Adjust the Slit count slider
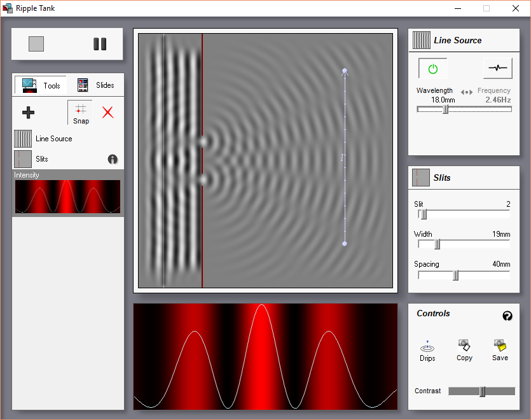The width and height of the screenshot is (531, 420). click(x=423, y=214)
